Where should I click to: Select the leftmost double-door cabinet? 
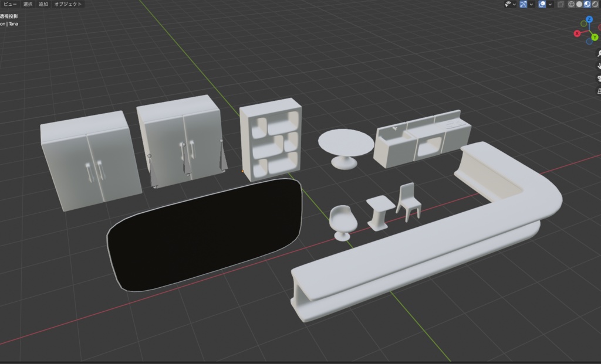point(91,161)
